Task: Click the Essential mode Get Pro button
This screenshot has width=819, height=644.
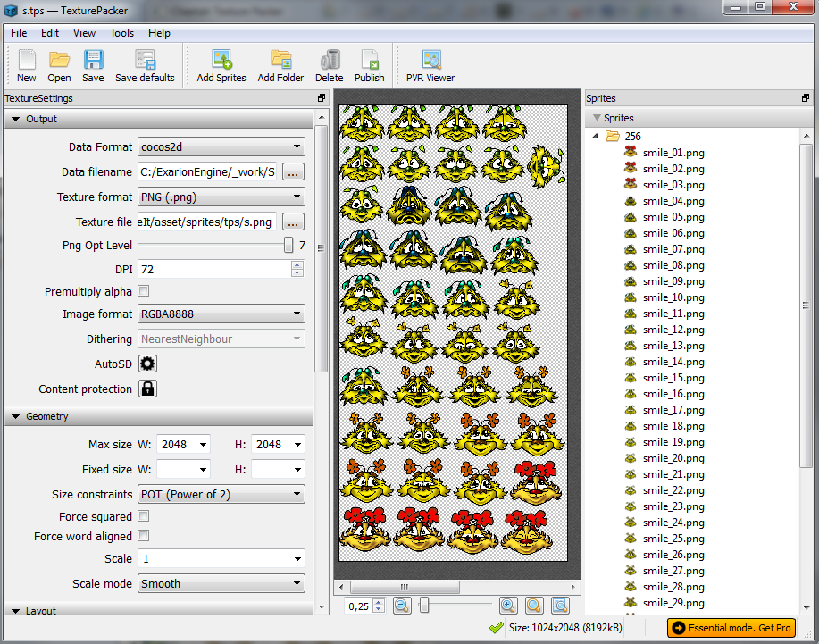Action: pyautogui.click(x=731, y=628)
